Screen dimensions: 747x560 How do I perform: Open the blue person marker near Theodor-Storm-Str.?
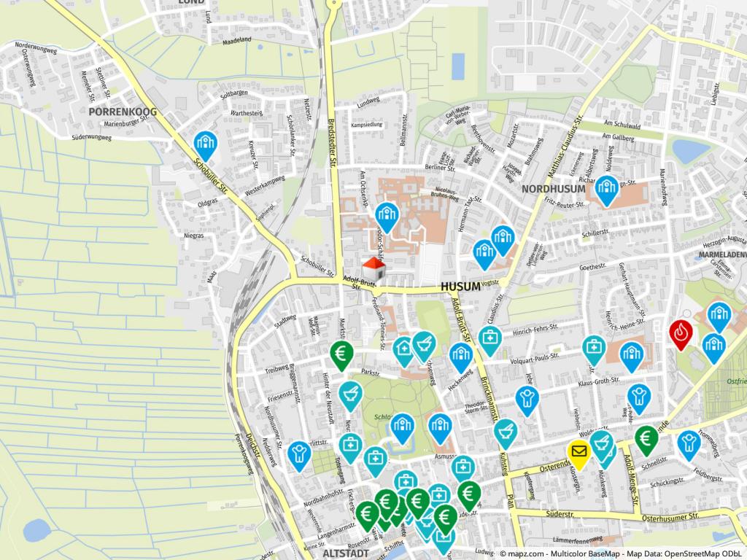point(527,399)
